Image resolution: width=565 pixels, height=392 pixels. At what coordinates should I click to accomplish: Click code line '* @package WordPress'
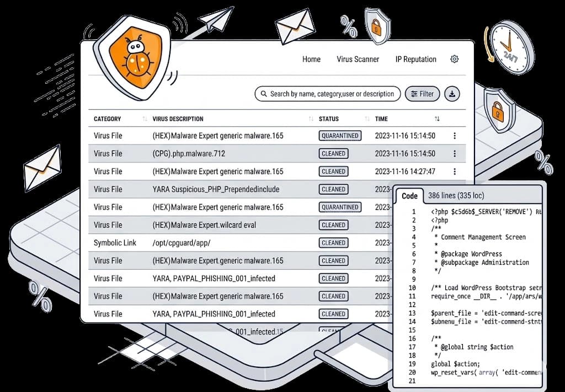[x=468, y=254]
